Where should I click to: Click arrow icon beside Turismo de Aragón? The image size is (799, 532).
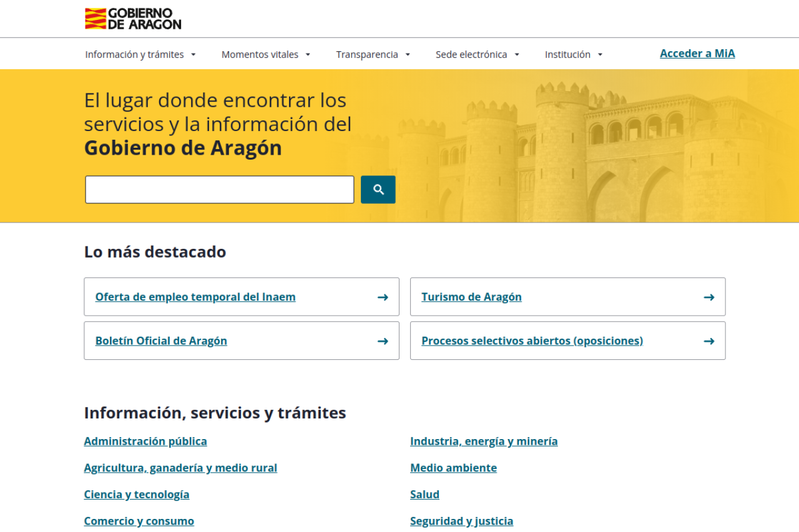[x=708, y=297]
